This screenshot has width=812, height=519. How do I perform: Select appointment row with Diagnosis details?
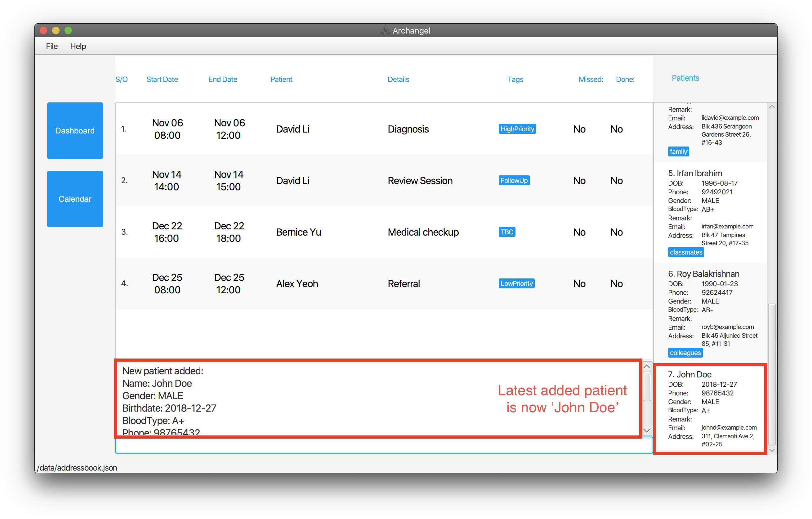click(x=384, y=129)
